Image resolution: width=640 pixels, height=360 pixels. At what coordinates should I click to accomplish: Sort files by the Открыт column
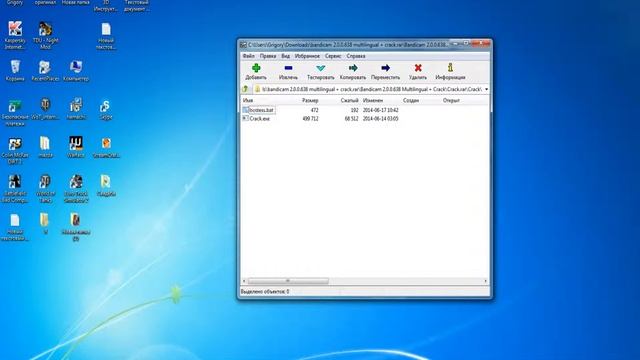point(451,100)
